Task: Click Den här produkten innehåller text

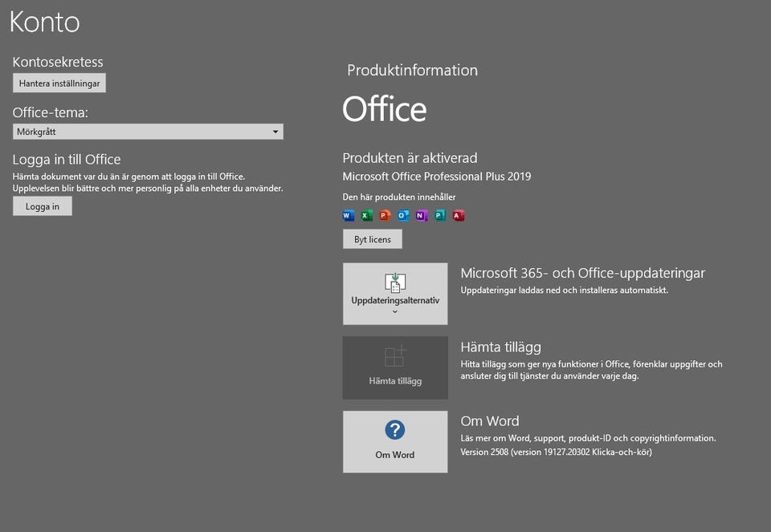Action: [399, 197]
